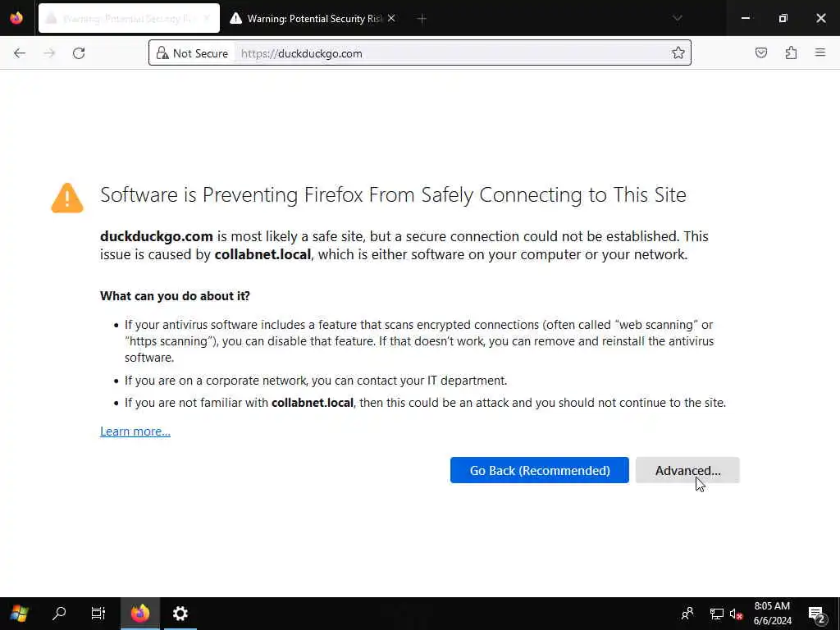This screenshot has height=630, width=840.
Task: Open the notification center icon
Action: (816, 614)
